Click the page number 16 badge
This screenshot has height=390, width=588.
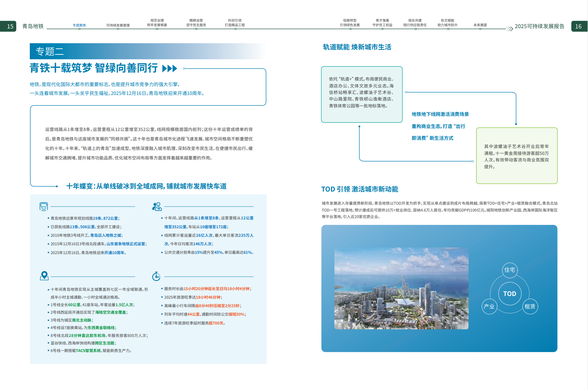tap(579, 26)
